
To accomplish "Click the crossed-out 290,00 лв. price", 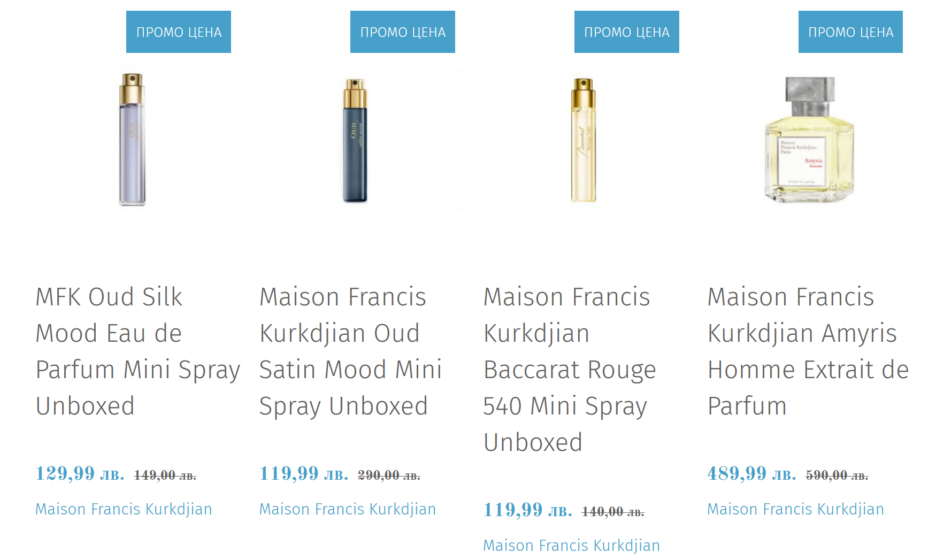I will tap(389, 475).
